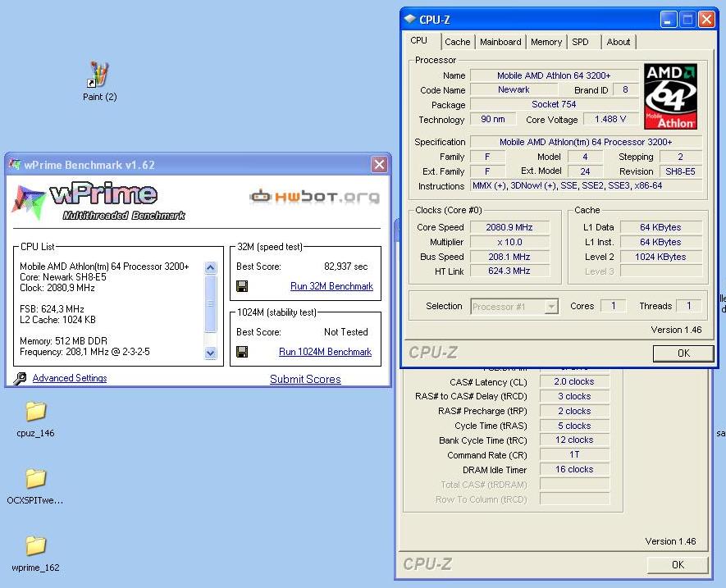
Task: Click the Submit Scores link
Action: click(x=305, y=379)
